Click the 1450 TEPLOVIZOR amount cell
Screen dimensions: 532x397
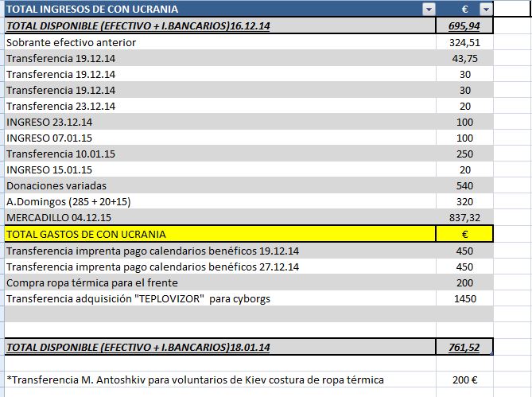464,298
